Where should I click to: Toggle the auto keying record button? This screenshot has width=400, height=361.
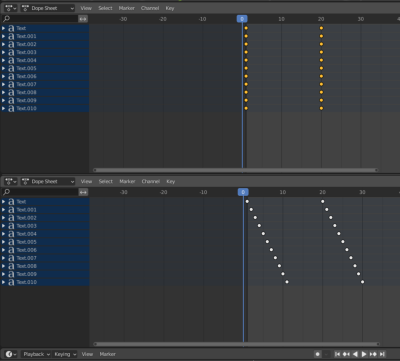(317, 354)
